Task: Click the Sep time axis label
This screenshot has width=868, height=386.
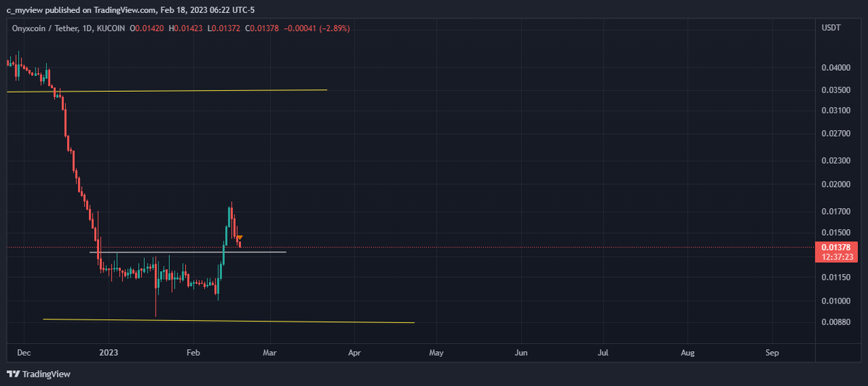Action: (772, 353)
